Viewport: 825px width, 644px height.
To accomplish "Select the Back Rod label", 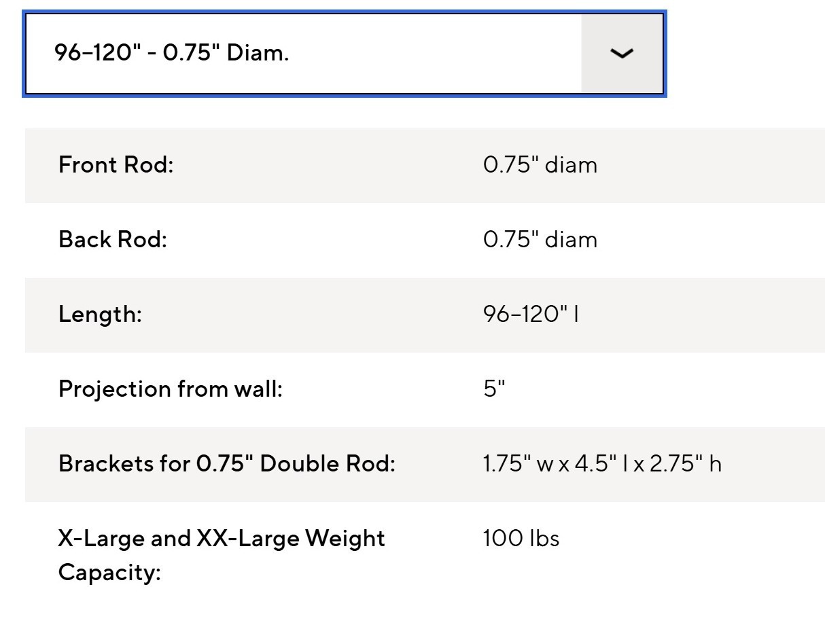I will pos(113,240).
